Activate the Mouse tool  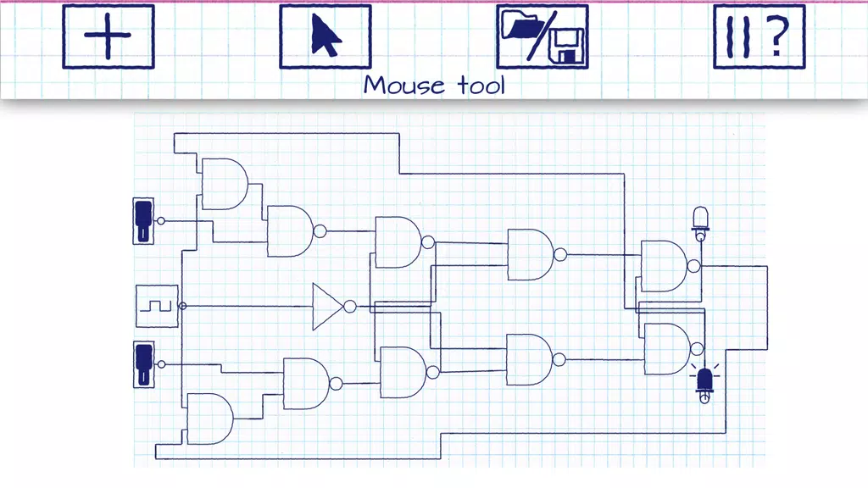tap(323, 37)
